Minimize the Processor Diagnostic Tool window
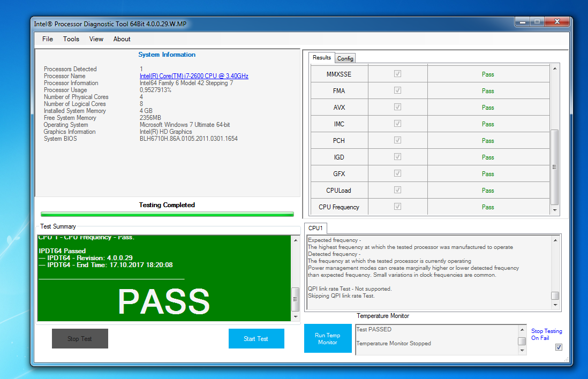Image resolution: width=588 pixels, height=379 pixels. [522, 22]
